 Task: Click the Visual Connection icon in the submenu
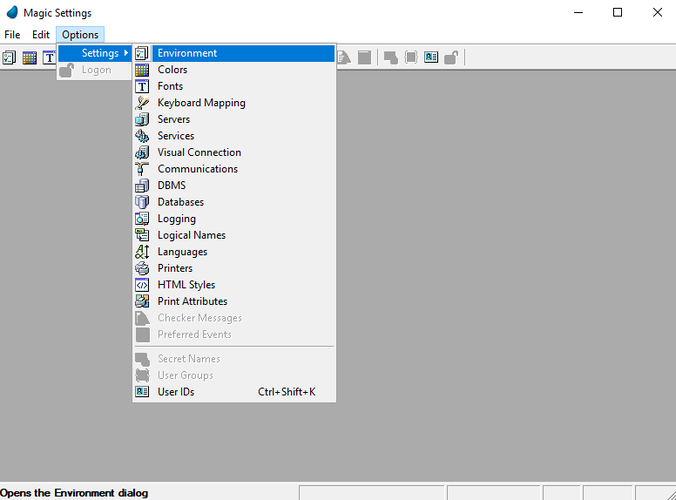[x=142, y=152]
